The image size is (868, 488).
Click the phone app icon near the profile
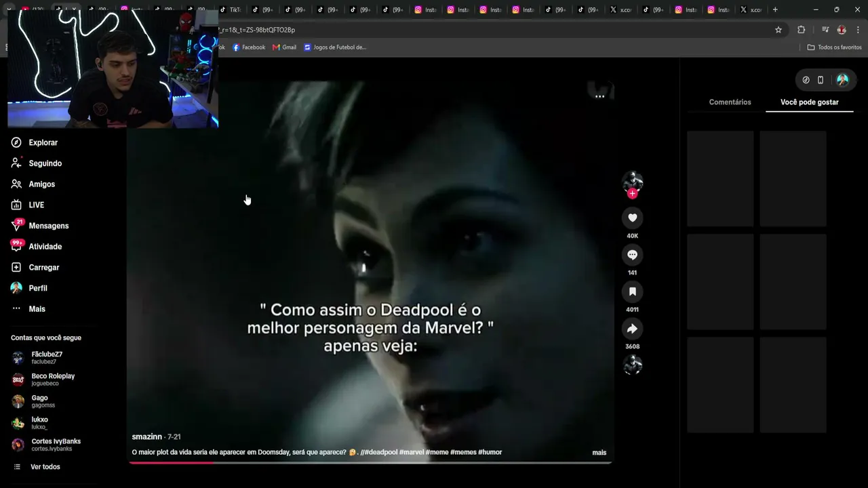click(x=821, y=80)
